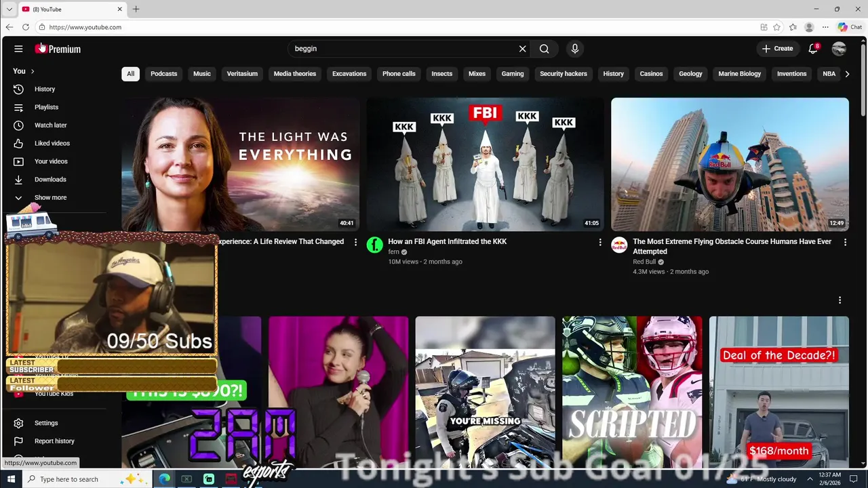
Task: Select the Casinos filter chip
Action: [x=651, y=74]
